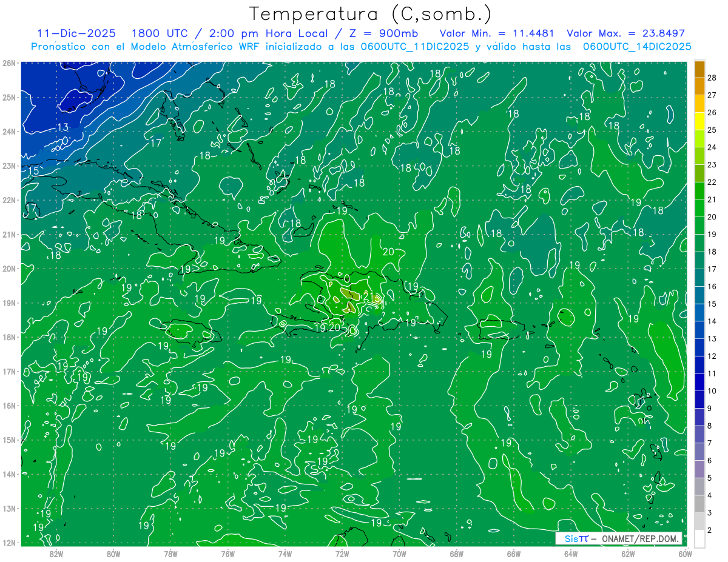This screenshot has height=562, width=728.
Task: Click the 82W longitude axis label
Action: [56, 554]
